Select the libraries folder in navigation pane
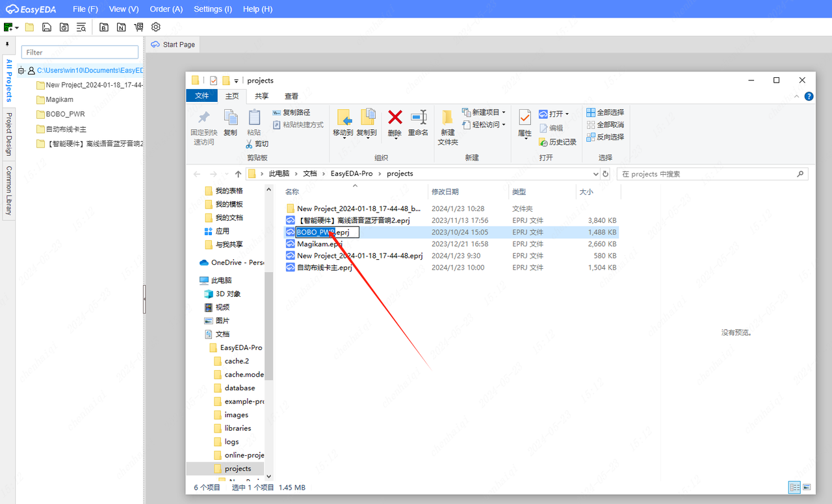This screenshot has height=504, width=832. tap(231, 428)
